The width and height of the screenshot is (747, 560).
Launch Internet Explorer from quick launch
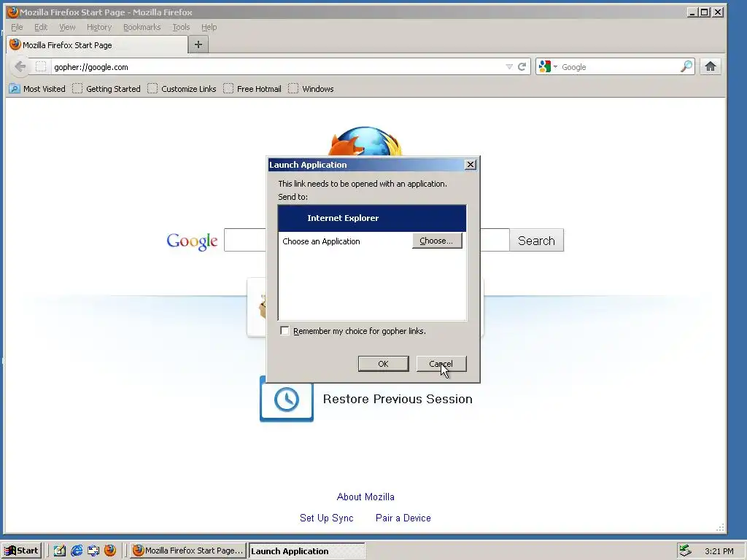(76, 551)
